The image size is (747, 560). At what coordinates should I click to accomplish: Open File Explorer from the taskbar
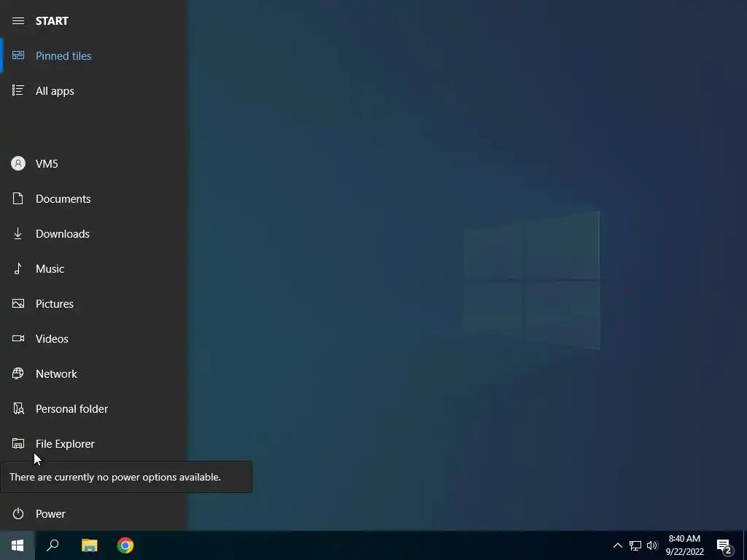[x=89, y=545]
